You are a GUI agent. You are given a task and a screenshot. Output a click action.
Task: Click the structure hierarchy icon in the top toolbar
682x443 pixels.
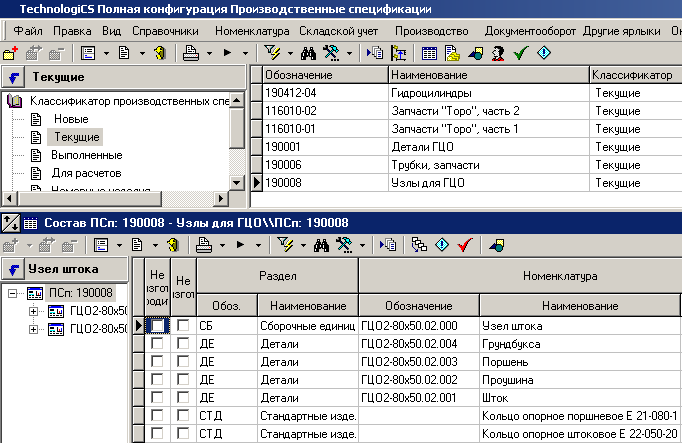[398, 53]
